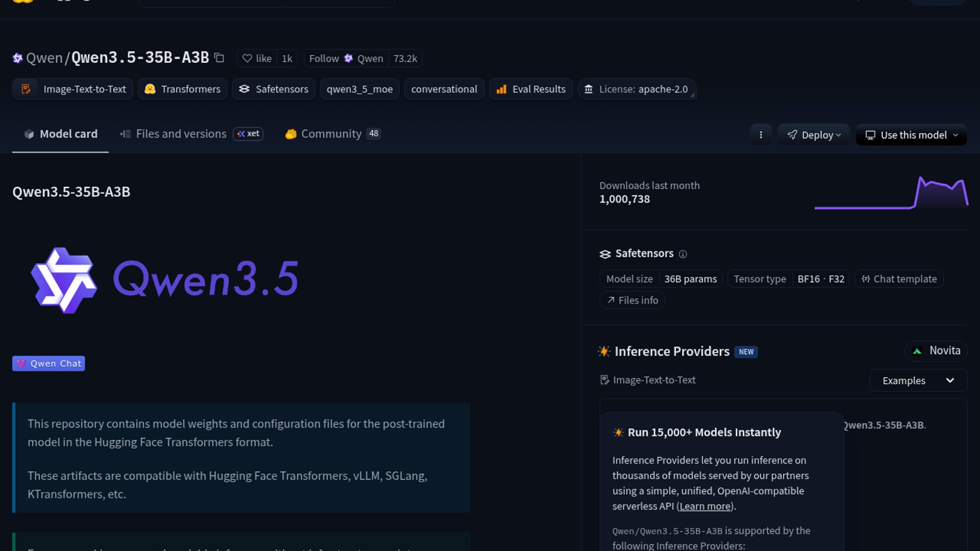Expand the Deploy dropdown
This screenshot has height=551, width=980.
814,135
